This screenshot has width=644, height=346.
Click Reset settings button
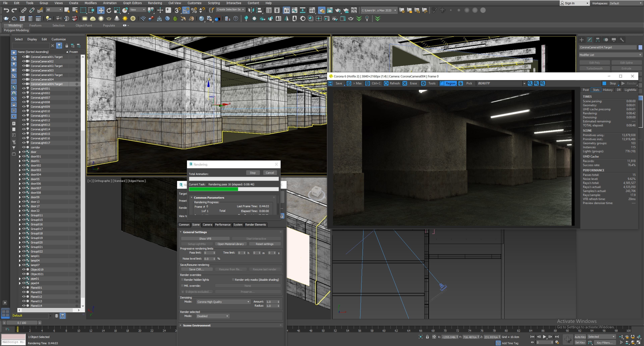(264, 244)
